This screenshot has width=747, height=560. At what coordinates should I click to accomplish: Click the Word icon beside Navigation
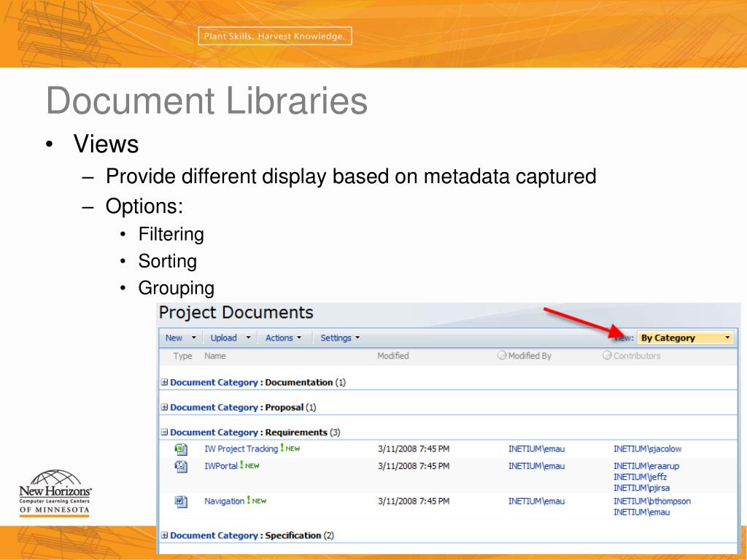click(x=181, y=502)
